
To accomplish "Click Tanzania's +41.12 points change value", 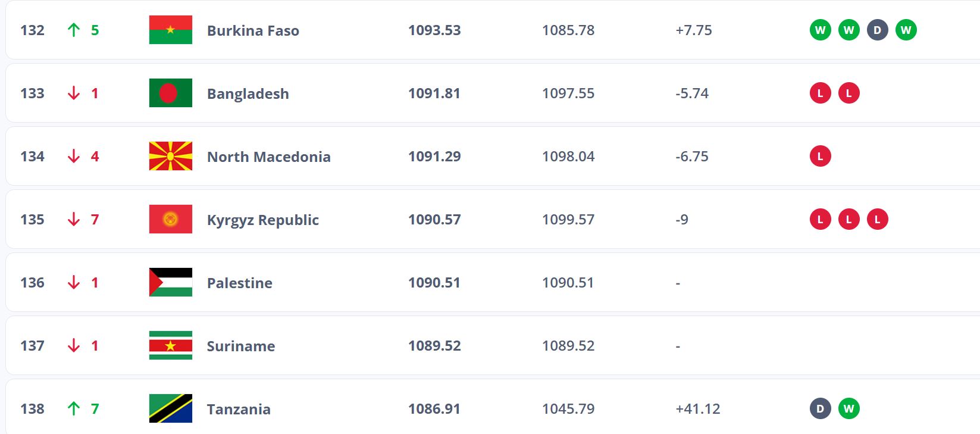I will click(x=697, y=409).
